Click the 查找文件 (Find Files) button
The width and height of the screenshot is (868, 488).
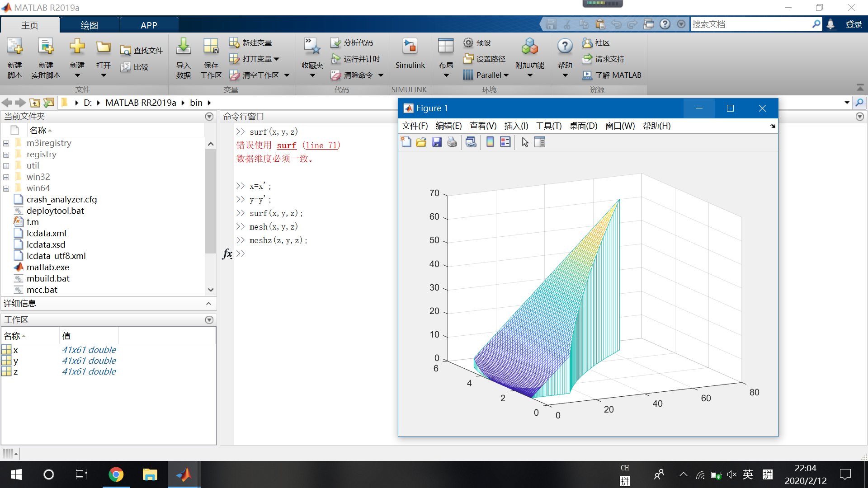[142, 51]
